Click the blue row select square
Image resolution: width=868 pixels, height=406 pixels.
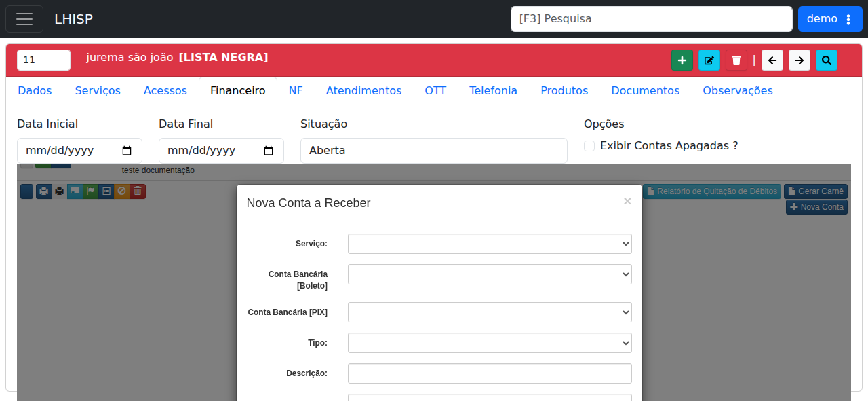pos(26,191)
